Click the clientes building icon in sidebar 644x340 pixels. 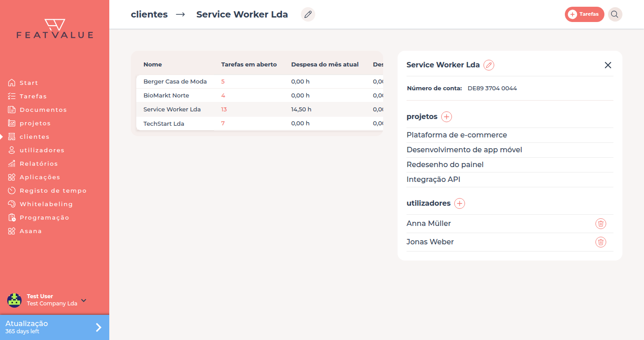pyautogui.click(x=12, y=137)
